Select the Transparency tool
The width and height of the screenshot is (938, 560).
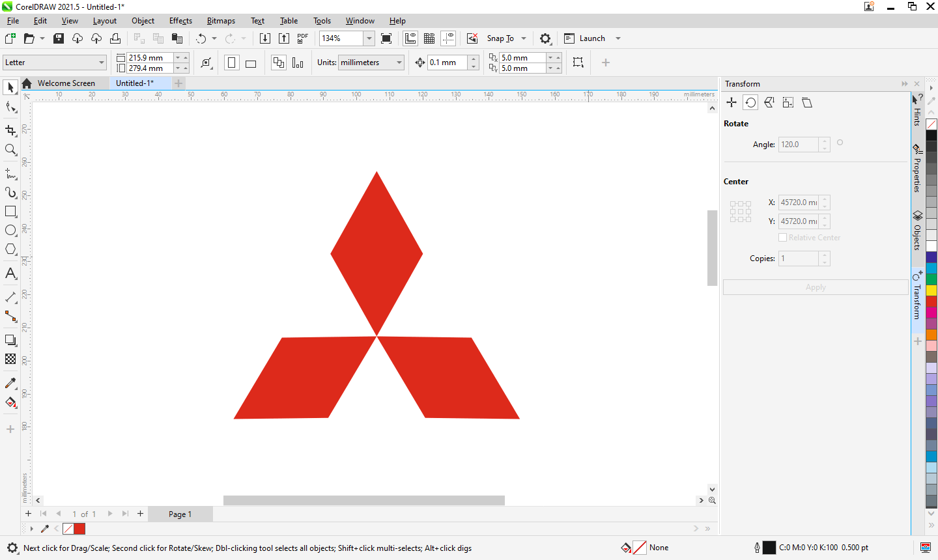tap(10, 359)
